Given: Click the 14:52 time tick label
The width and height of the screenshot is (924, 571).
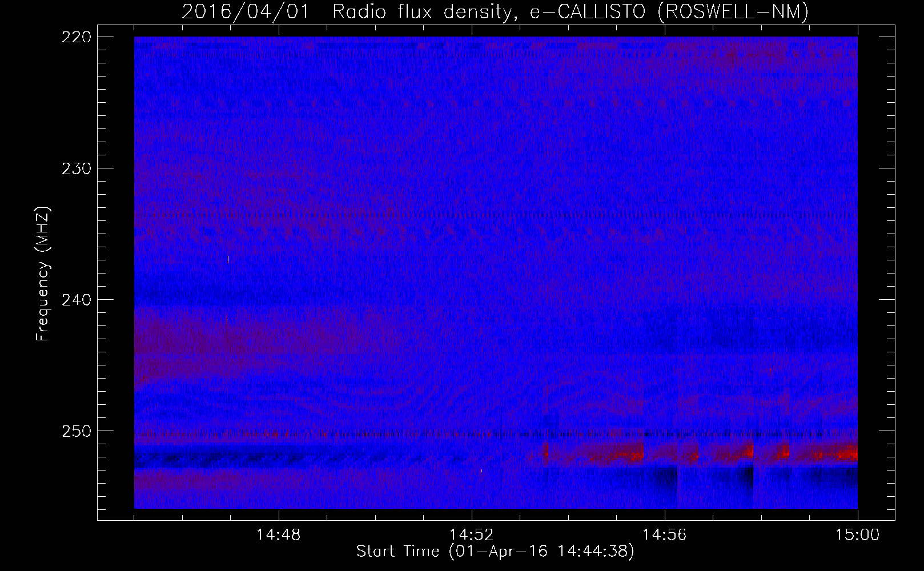Looking at the screenshot, I should [472, 535].
